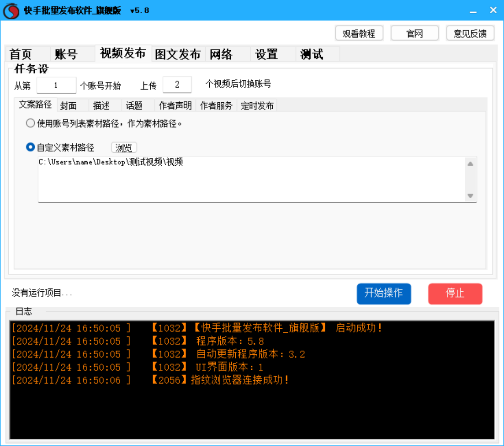
Task: Click the red swirl app logo icon
Action: [x=11, y=11]
